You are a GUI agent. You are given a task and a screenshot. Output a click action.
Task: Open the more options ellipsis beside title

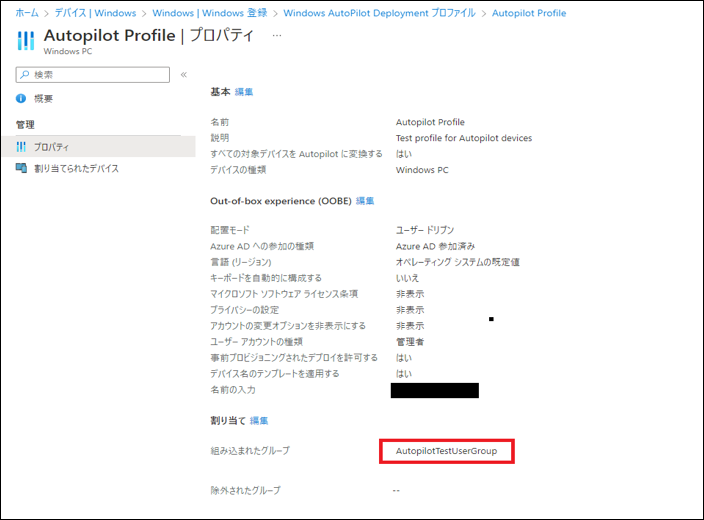pyautogui.click(x=277, y=35)
